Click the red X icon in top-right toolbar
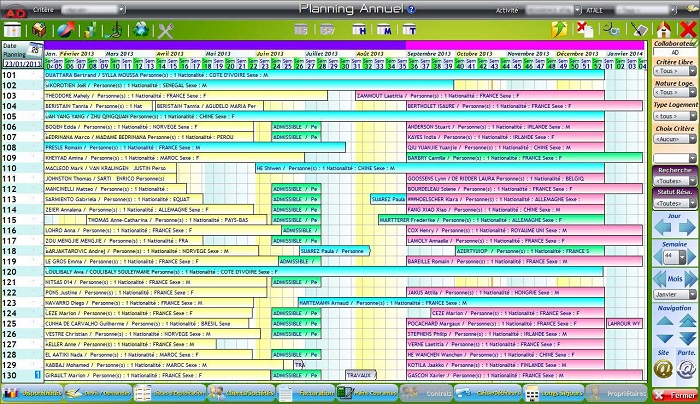Screen dimensions: 700x404 click(x=687, y=29)
